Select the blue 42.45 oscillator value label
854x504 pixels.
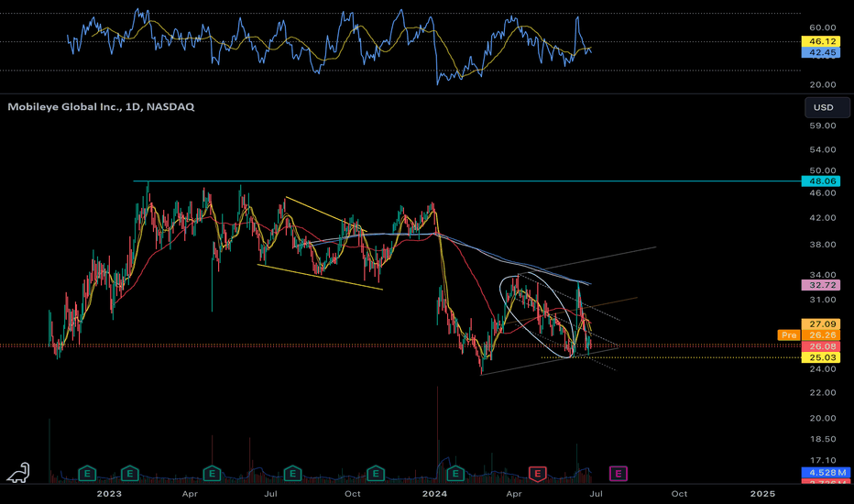click(x=821, y=52)
